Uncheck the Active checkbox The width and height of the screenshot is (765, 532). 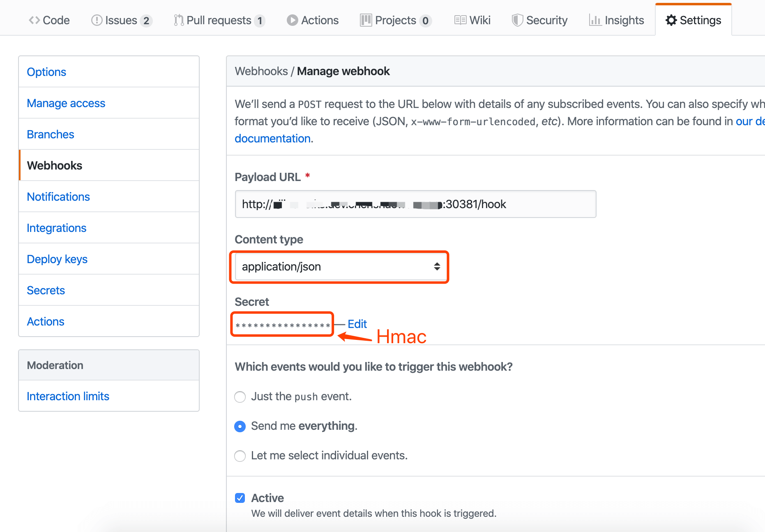[x=240, y=498]
